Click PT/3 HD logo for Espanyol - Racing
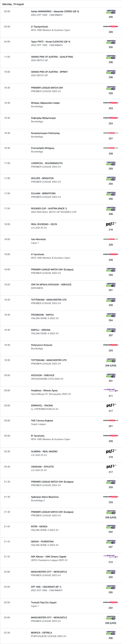This screenshot has width=122, height=644. pos(111,405)
